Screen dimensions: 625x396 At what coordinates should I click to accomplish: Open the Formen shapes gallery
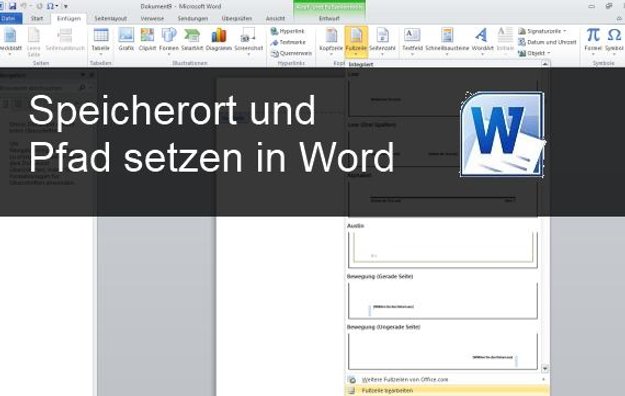pyautogui.click(x=169, y=42)
